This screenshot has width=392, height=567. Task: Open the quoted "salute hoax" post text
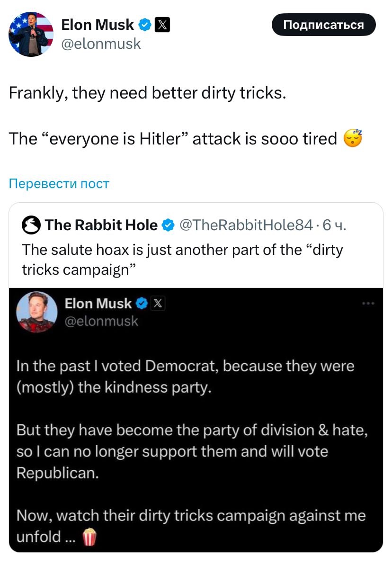[182, 259]
